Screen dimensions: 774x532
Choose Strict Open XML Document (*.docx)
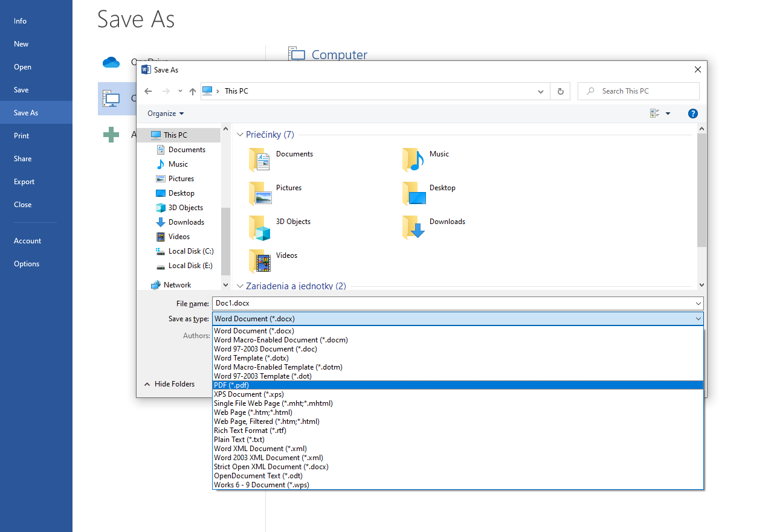(x=458, y=467)
